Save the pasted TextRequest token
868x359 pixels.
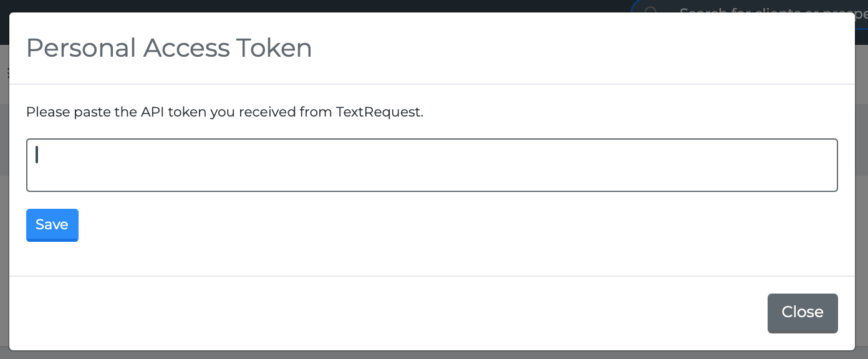pos(52,225)
